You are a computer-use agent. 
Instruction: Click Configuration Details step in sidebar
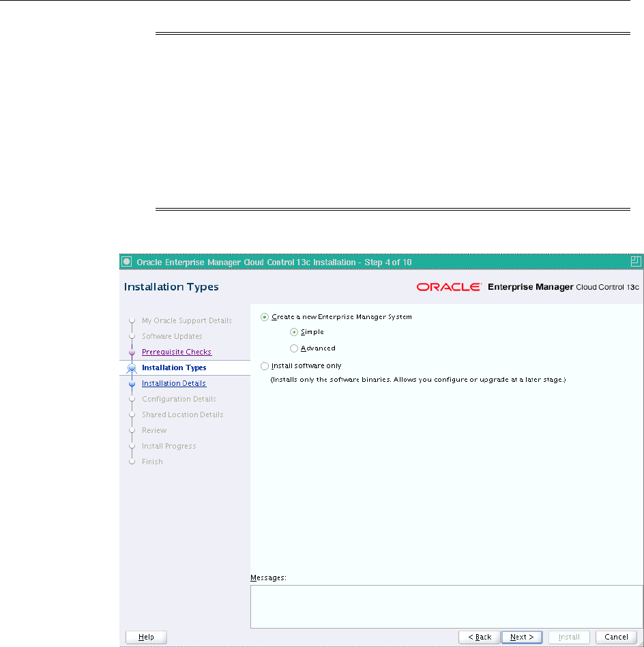pos(179,399)
